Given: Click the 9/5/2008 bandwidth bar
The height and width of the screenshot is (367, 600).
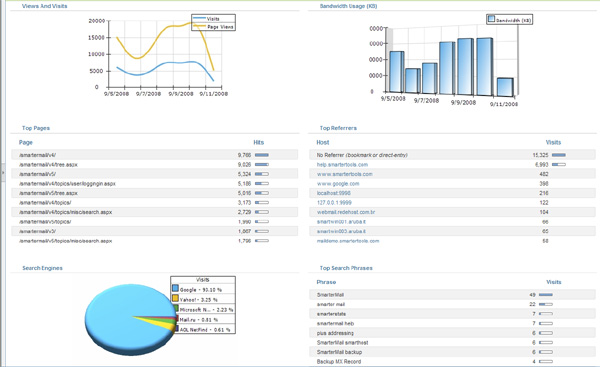Looking at the screenshot, I should point(396,72).
